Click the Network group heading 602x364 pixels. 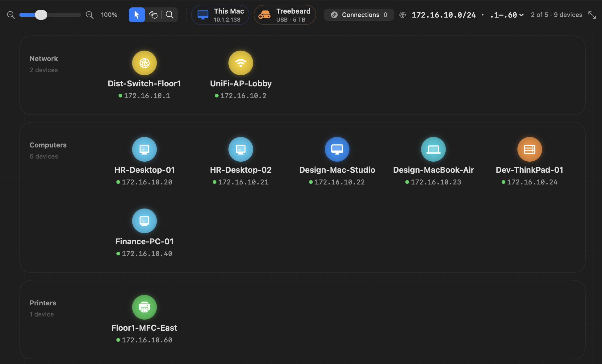pos(44,59)
